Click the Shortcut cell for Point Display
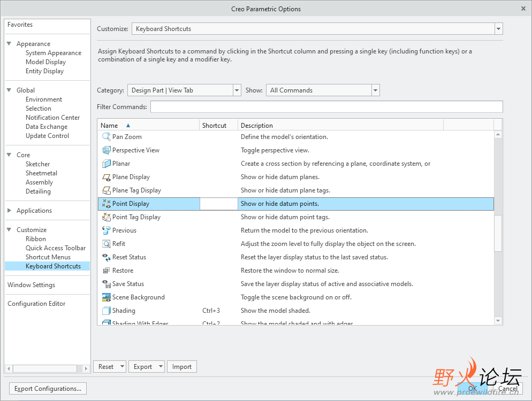 218,204
